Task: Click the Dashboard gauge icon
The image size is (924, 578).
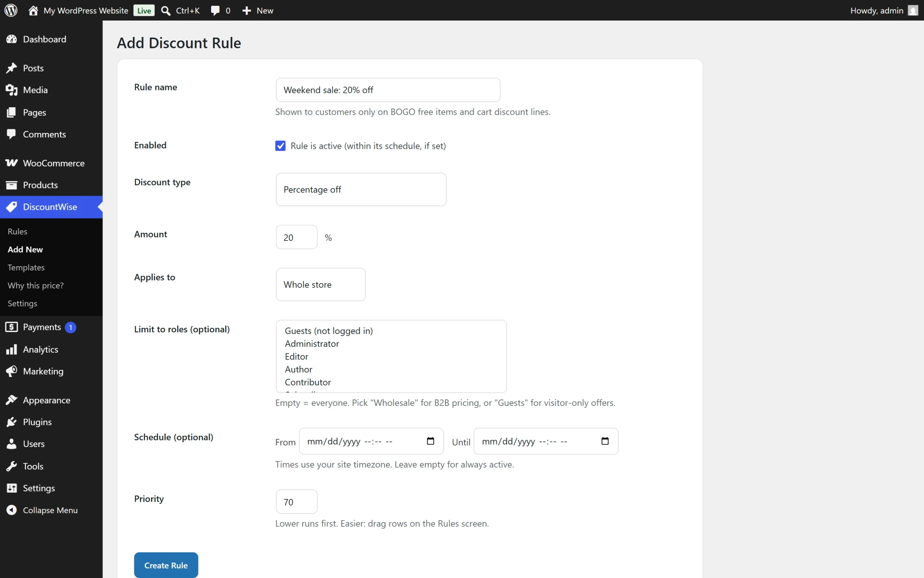Action: pyautogui.click(x=12, y=39)
